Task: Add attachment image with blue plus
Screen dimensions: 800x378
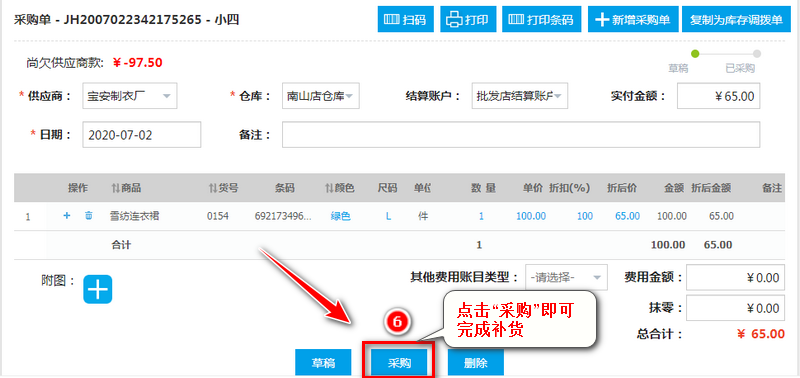Action: pos(97,289)
